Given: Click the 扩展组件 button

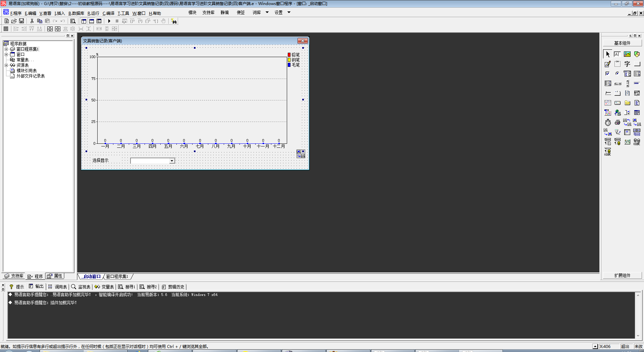Looking at the screenshot, I should 622,275.
